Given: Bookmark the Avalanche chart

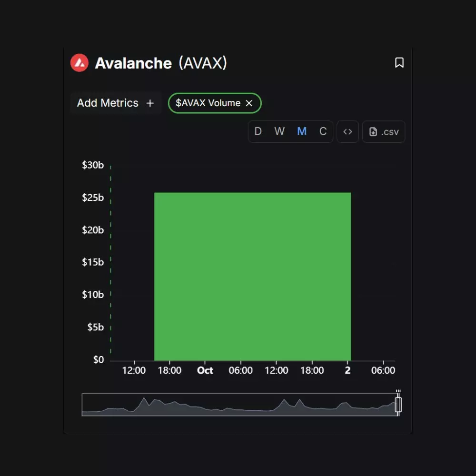Looking at the screenshot, I should coord(399,63).
